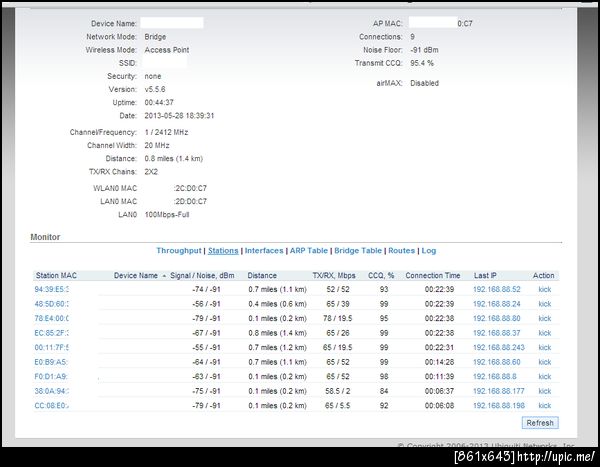Click the sort arrow next to Device Name
The height and width of the screenshot is (467, 600).
[x=164, y=276]
